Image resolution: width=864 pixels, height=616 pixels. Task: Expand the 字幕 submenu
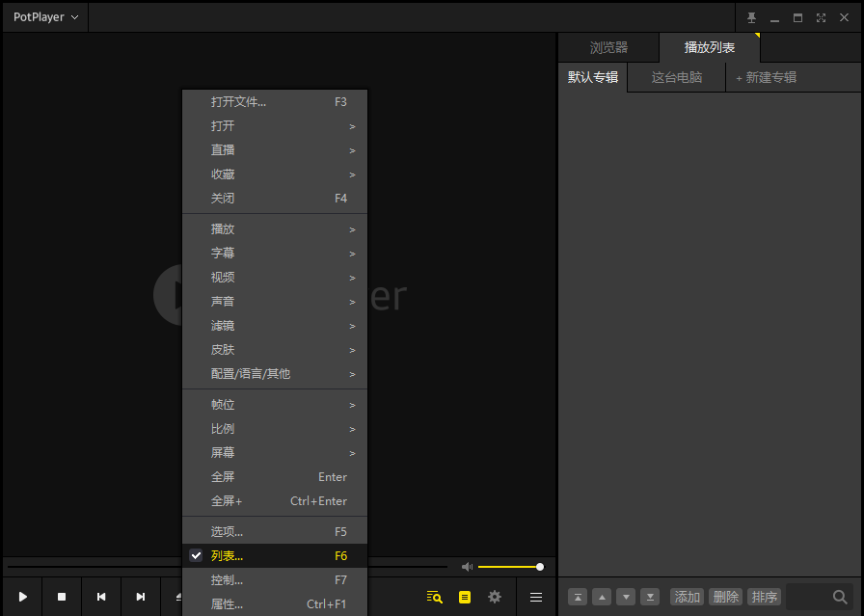pyautogui.click(x=275, y=254)
